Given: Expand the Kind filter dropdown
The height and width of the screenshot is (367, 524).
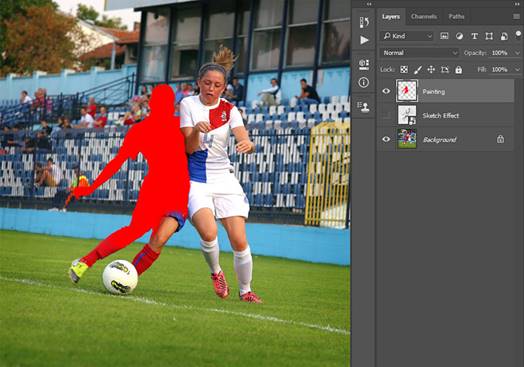Looking at the screenshot, I should pyautogui.click(x=407, y=36).
